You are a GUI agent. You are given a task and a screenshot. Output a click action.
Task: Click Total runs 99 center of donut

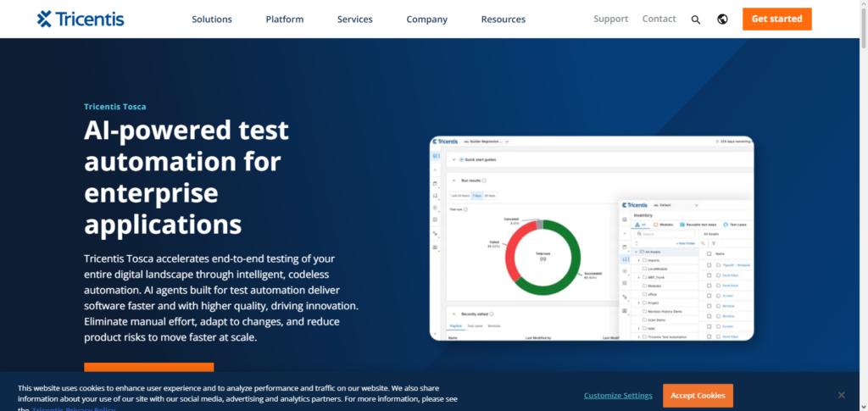pos(543,257)
